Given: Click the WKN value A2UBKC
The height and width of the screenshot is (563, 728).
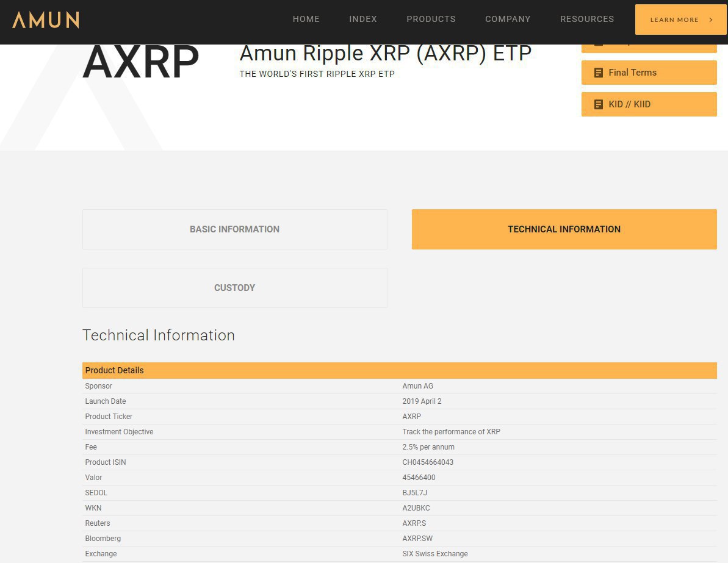Looking at the screenshot, I should 416,508.
